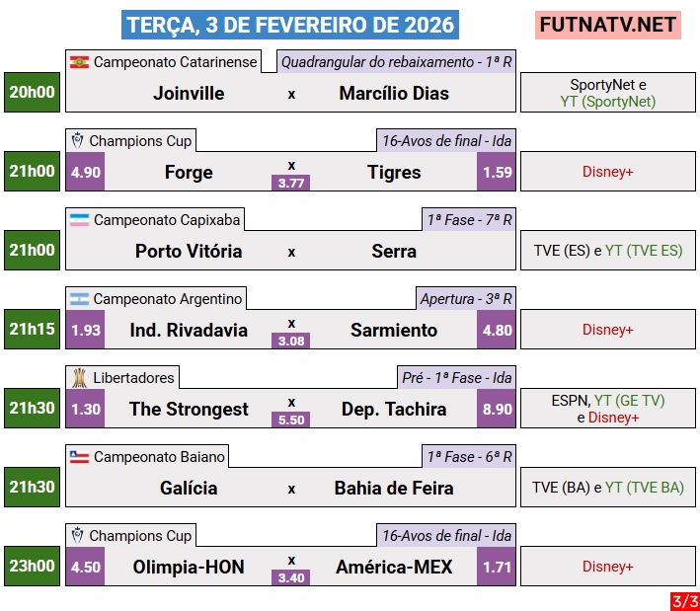
Task: Open the YT (SportyNet) broadcast link
Action: 607,101
